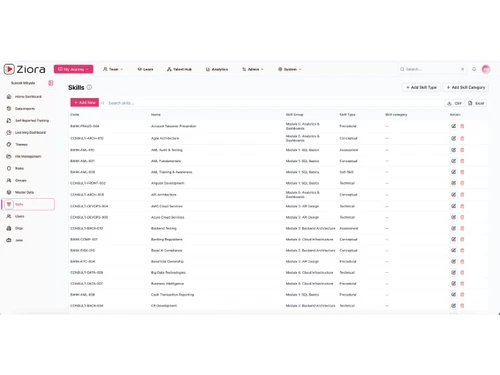Focus the header Search field
Image resolution: width=500 pixels, height=375 pixels.
(x=432, y=69)
